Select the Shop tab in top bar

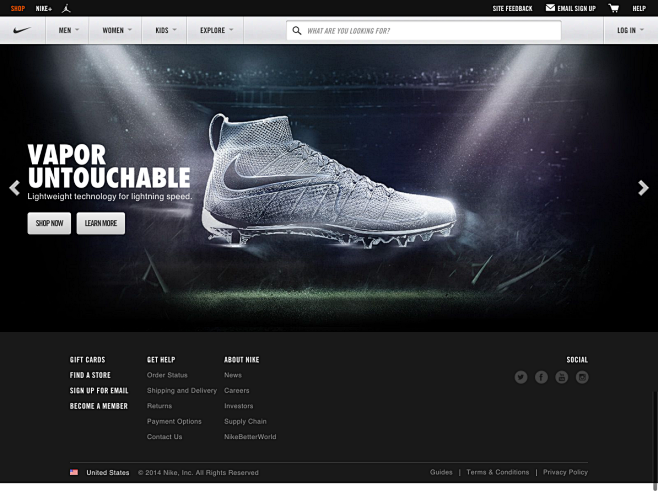pos(18,8)
